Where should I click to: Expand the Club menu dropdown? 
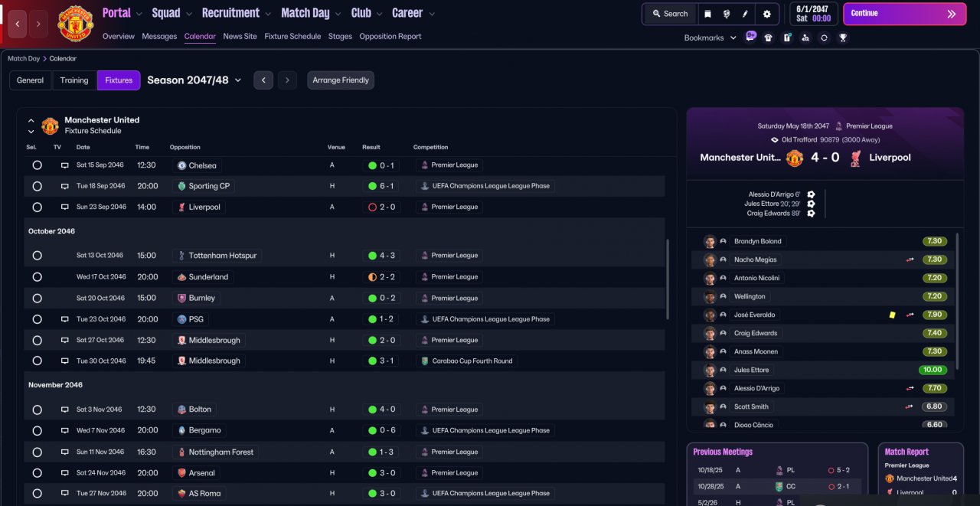click(x=378, y=14)
